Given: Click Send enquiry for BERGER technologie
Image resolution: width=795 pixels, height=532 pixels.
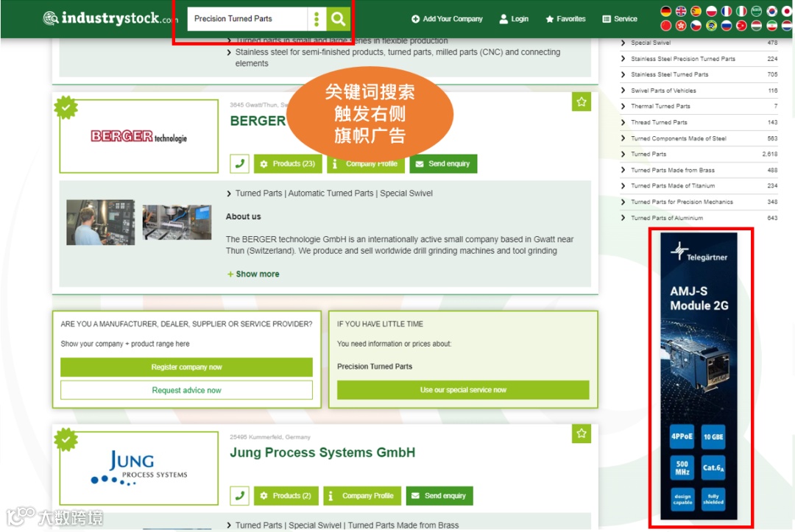Looking at the screenshot, I should pos(443,163).
